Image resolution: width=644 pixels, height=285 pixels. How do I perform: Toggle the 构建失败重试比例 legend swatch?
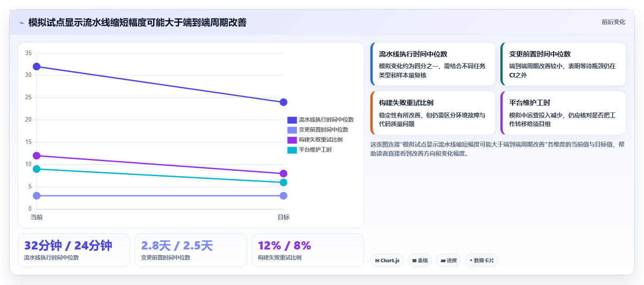tap(292, 140)
